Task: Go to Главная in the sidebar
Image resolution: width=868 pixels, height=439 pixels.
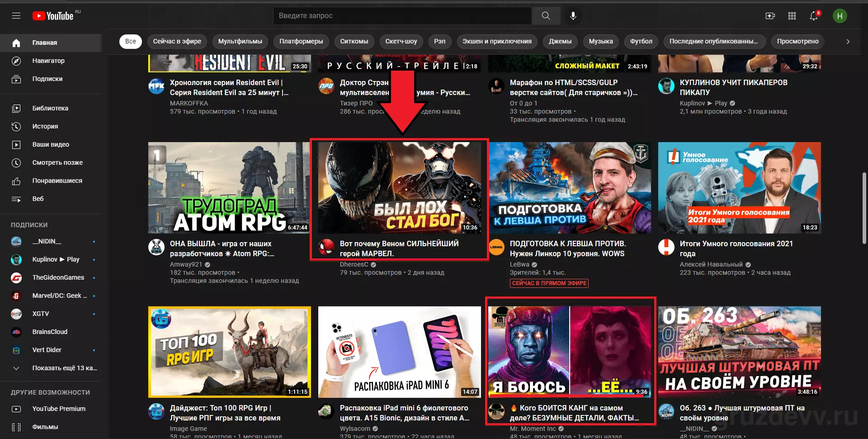Action: click(51, 43)
